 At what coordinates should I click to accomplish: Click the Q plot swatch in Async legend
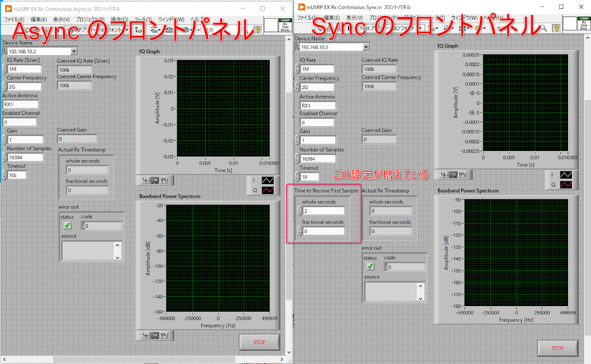click(268, 190)
